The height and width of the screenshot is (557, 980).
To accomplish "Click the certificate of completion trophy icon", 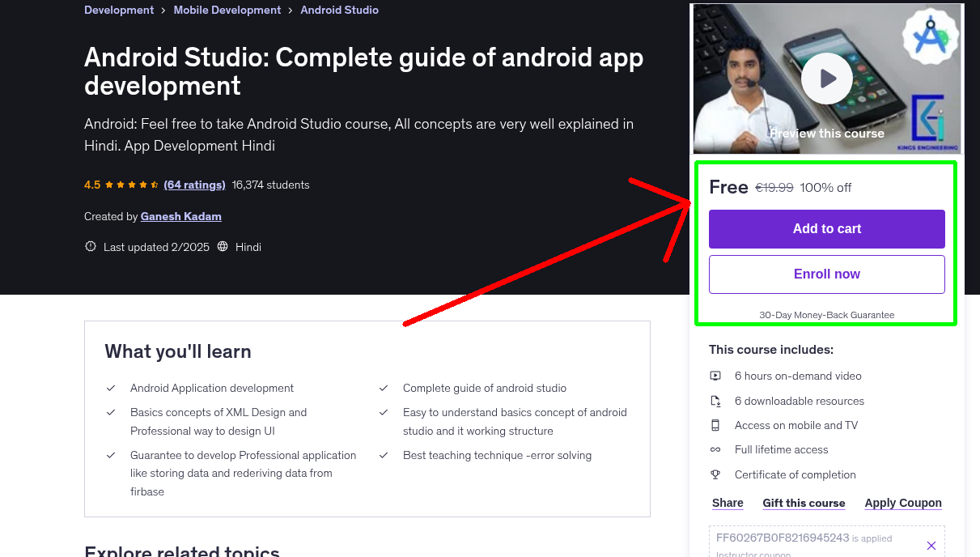I will [717, 474].
